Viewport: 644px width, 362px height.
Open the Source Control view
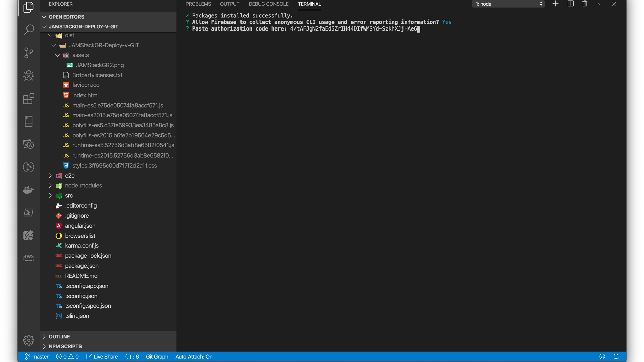pos(29,53)
